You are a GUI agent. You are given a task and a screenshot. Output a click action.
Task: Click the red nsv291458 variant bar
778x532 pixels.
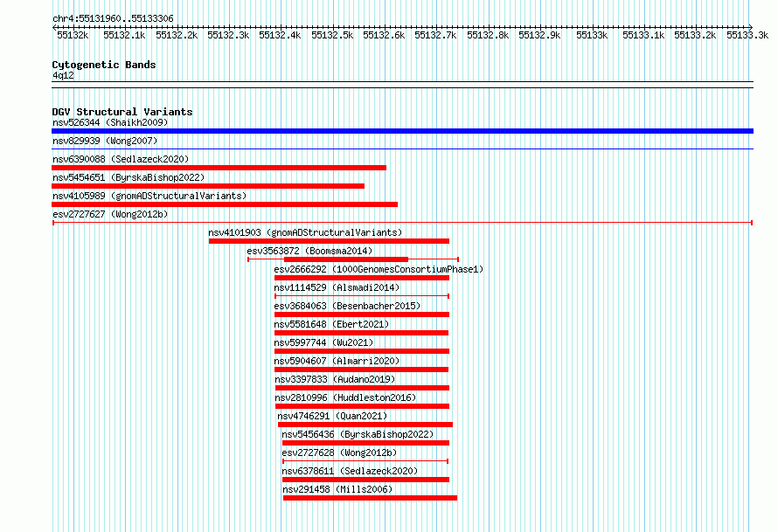(370, 498)
